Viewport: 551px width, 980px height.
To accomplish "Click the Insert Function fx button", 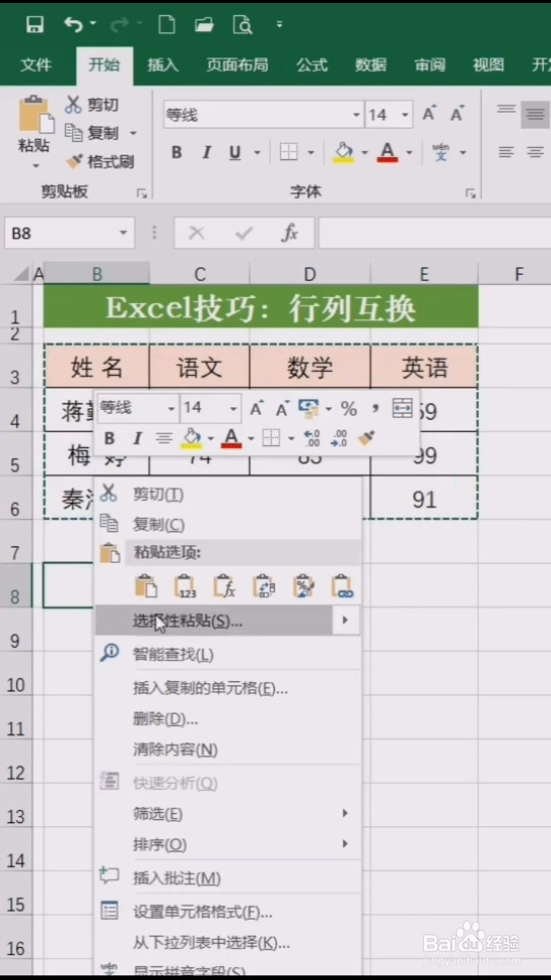I will pyautogui.click(x=289, y=234).
